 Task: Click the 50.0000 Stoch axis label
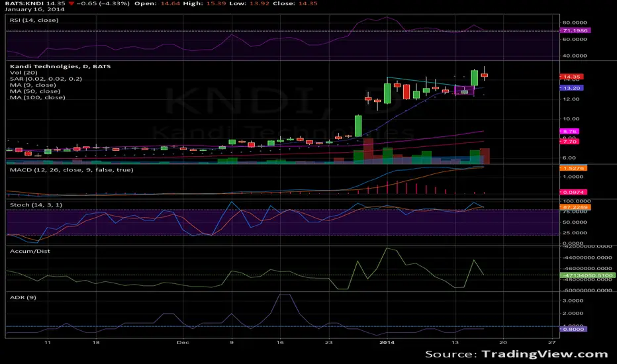[x=575, y=222]
